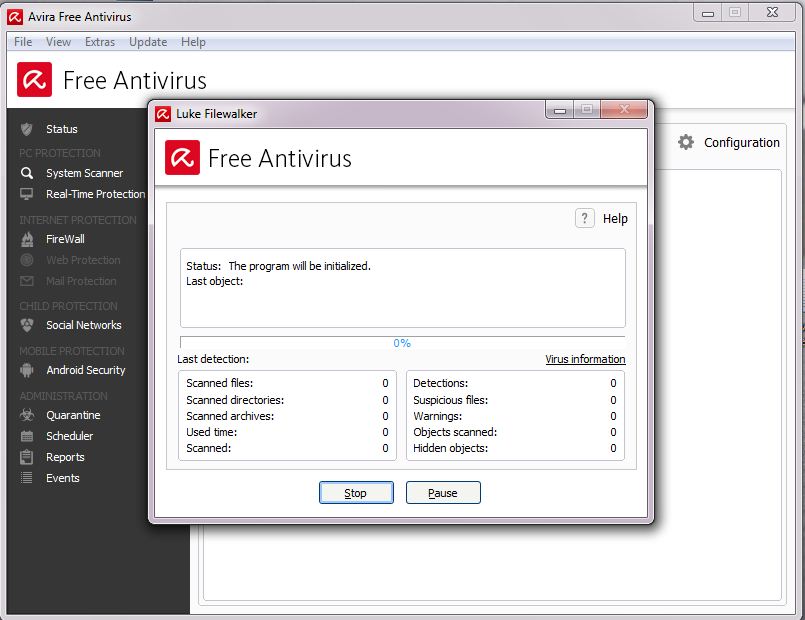This screenshot has height=620, width=805.
Task: Click the scan progress bar at 0%
Action: pos(402,342)
